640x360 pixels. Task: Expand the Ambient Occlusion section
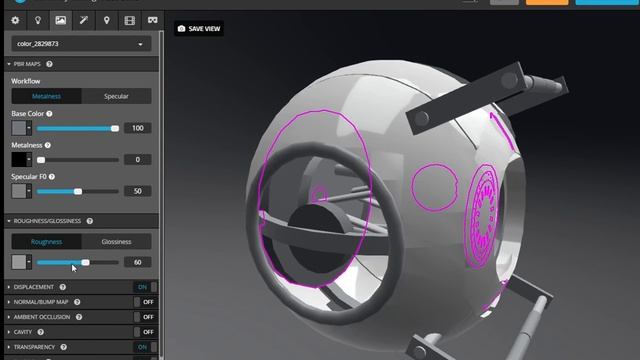click(x=9, y=317)
